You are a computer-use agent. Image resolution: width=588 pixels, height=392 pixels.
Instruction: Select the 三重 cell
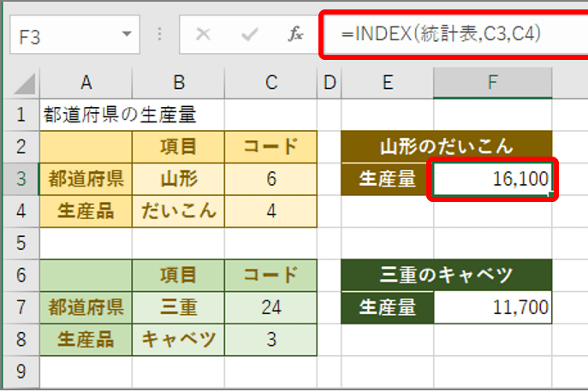(179, 307)
